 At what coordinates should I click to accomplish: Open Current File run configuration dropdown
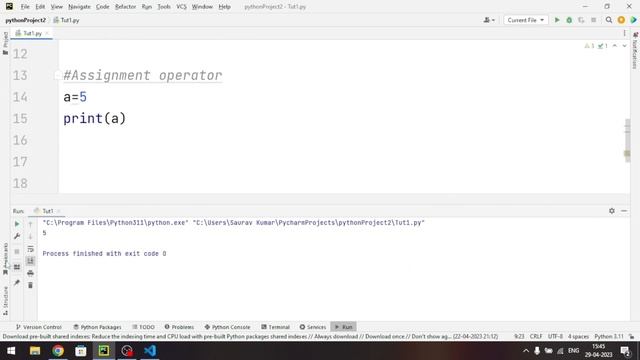[x=525, y=20]
